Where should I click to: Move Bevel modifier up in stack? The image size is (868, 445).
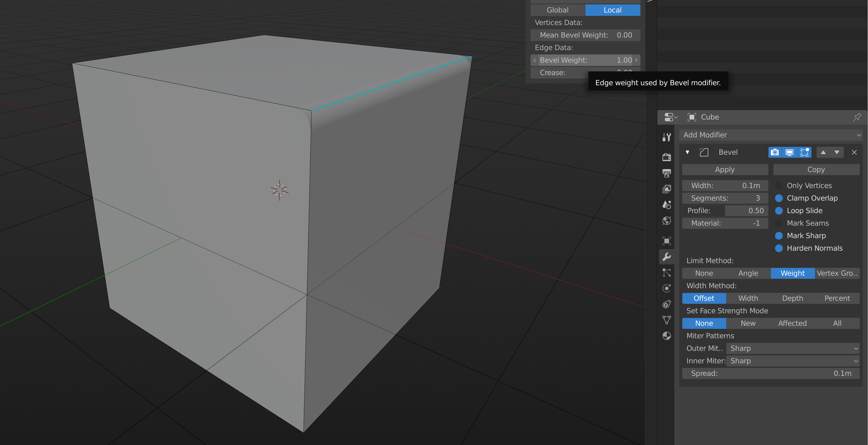pyautogui.click(x=823, y=152)
